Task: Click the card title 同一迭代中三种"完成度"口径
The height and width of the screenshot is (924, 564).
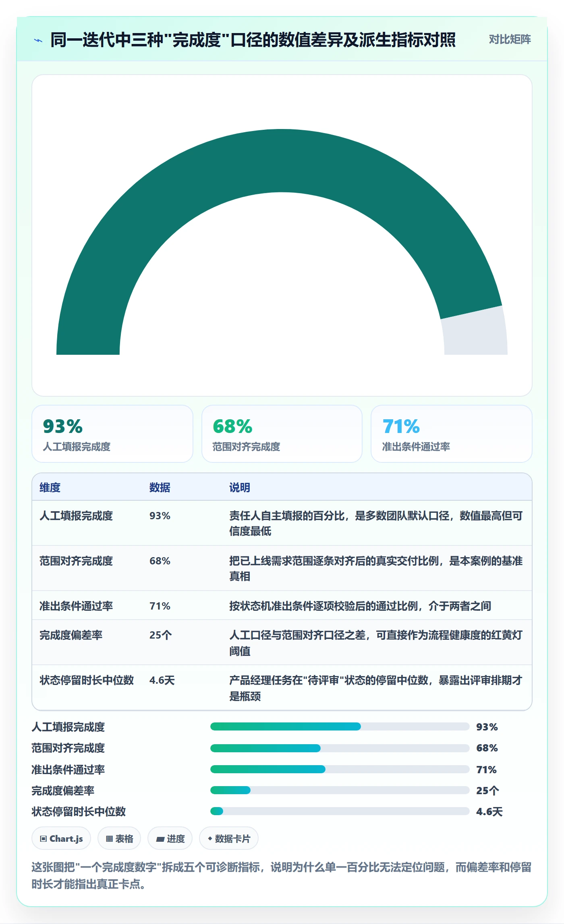Action: click(x=253, y=40)
